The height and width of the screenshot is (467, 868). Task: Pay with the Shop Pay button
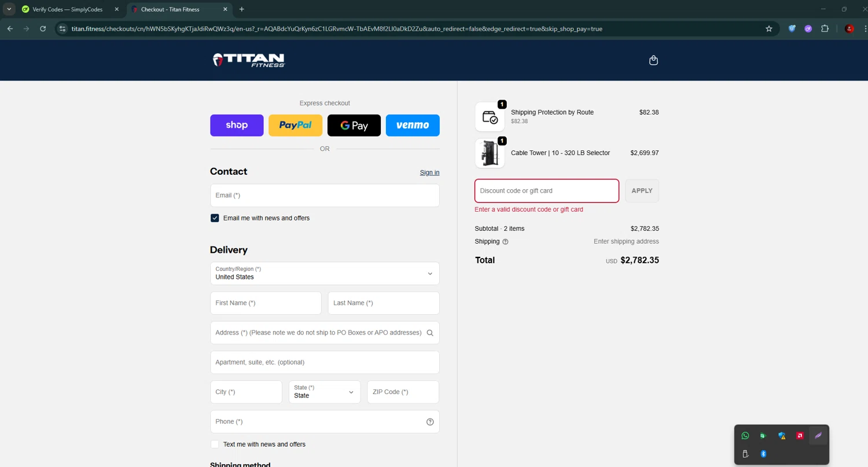click(x=237, y=125)
